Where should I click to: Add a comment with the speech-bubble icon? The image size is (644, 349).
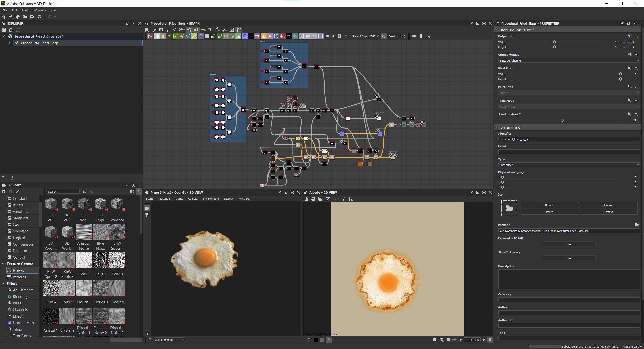[x=327, y=36]
